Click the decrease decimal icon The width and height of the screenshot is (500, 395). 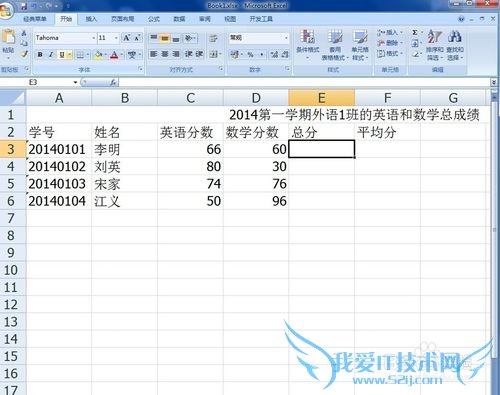[x=285, y=54]
